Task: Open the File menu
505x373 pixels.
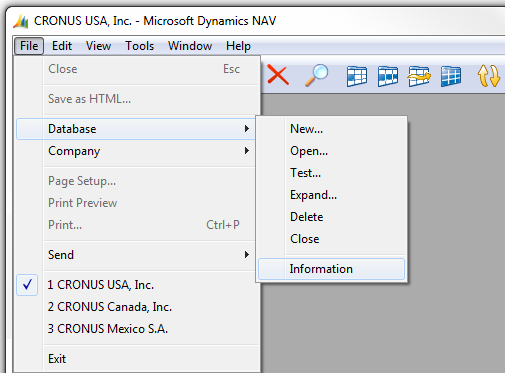Action: [29, 46]
